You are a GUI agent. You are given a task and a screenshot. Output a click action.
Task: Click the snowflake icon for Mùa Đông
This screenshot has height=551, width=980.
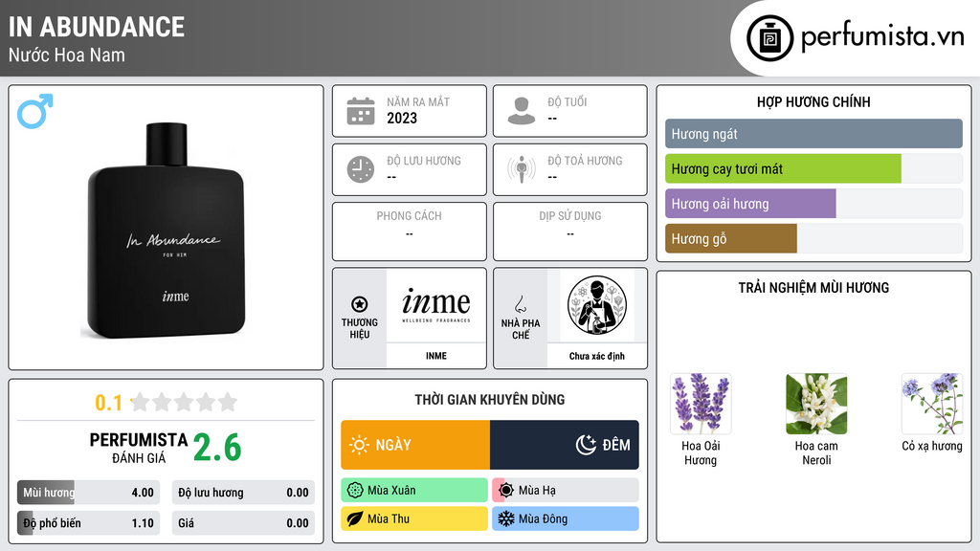[x=506, y=518]
